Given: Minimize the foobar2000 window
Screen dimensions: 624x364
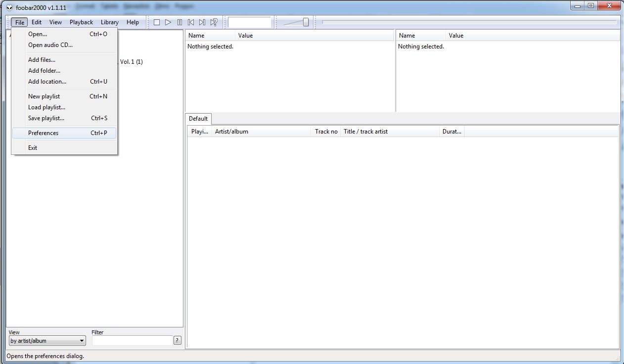Looking at the screenshot, I should pos(577,5).
